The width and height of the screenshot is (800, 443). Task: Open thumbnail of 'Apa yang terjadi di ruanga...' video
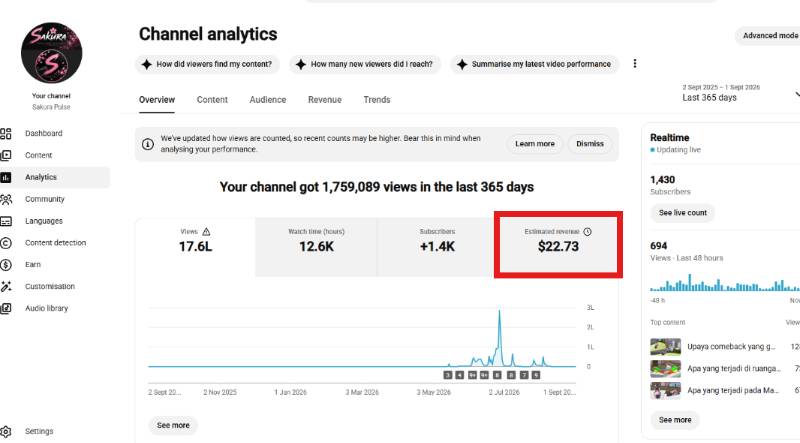(665, 369)
